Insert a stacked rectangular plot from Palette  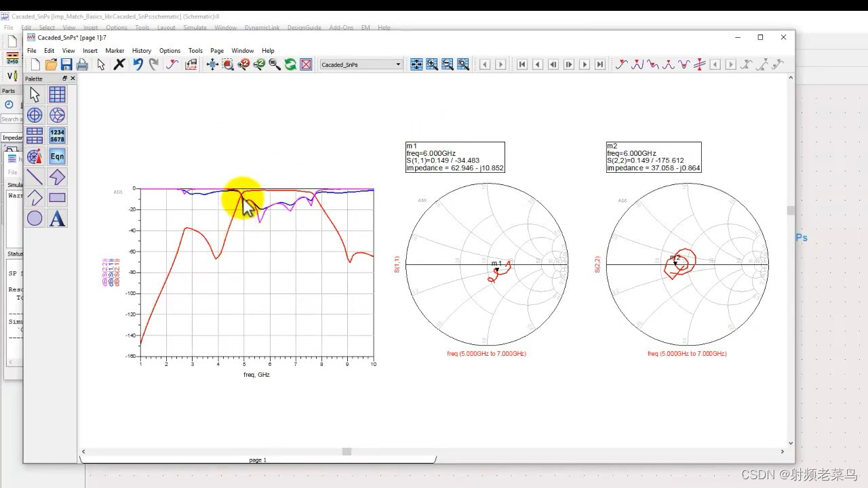pos(35,136)
